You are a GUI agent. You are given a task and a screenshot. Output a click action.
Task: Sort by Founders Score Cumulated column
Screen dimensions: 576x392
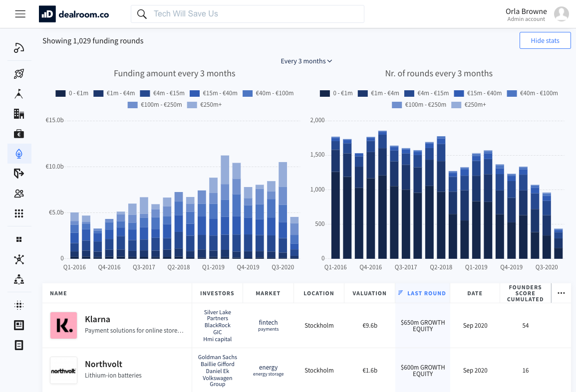(525, 293)
